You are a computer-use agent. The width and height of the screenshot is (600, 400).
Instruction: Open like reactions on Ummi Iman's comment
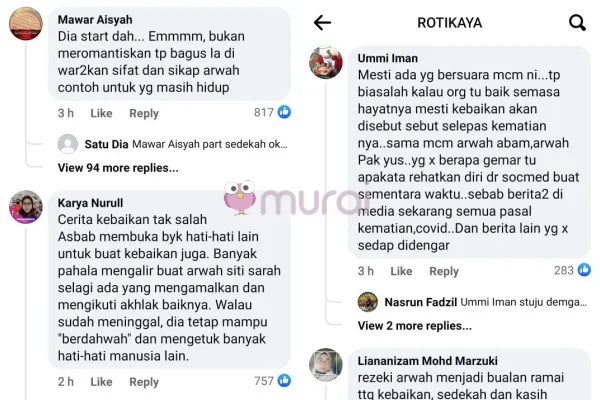572,270
